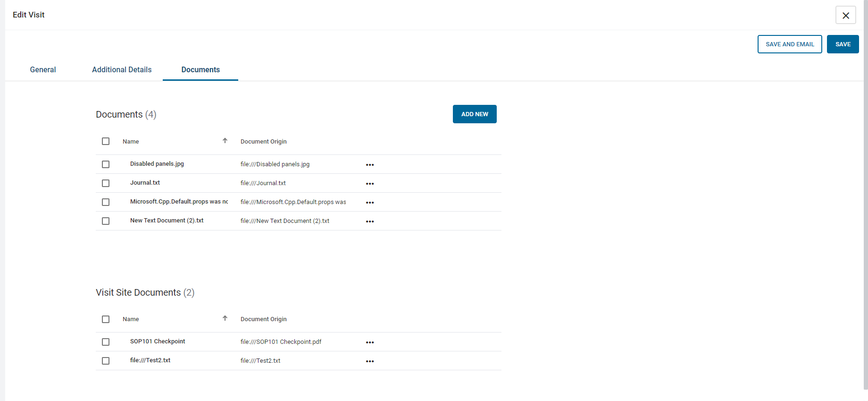Screen dimensions: 868x401
Task: Select all Visit Site Documents header checkbox
Action: click(x=106, y=319)
